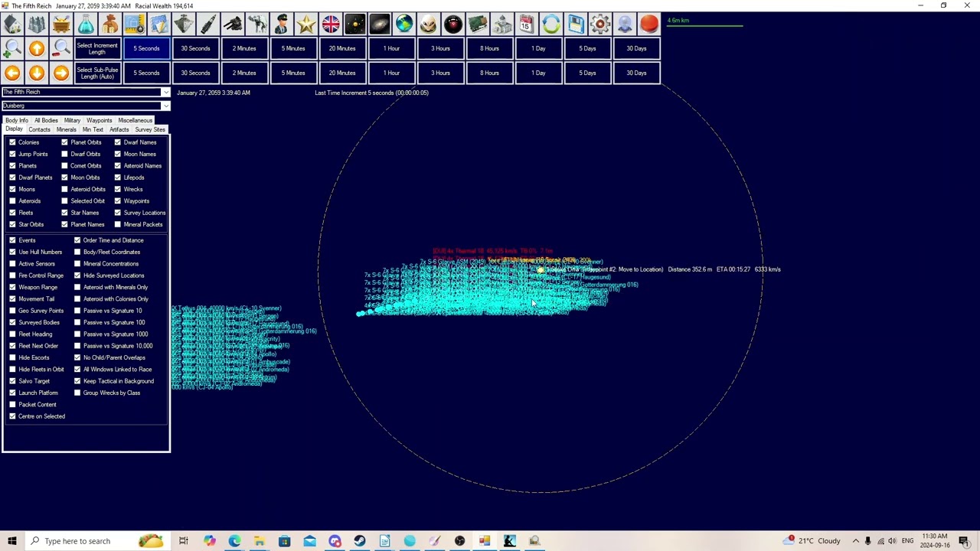Uncheck Centre on Selected checkbox
Screen dimensions: 980x551
coord(12,416)
